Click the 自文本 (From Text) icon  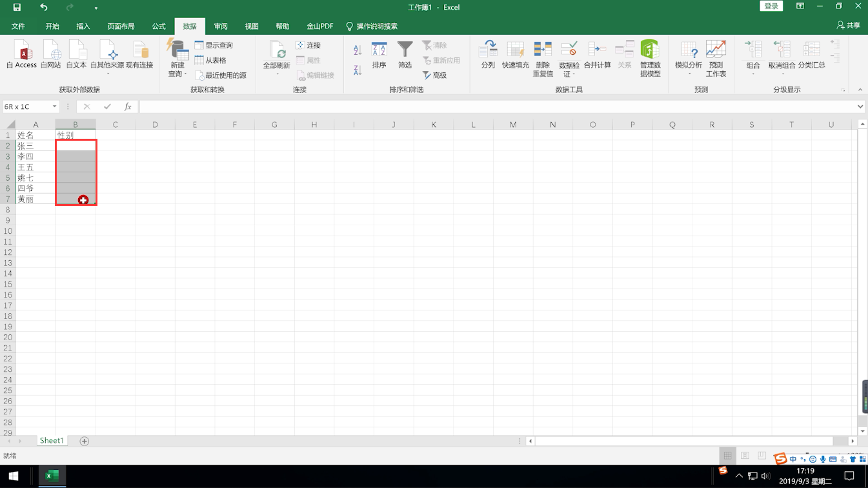[76, 54]
